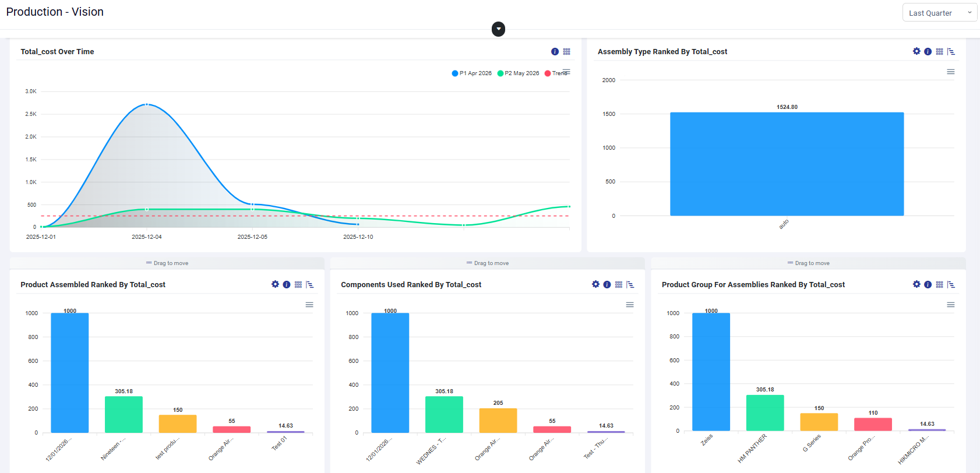Select 205 Orange Air bar in Components Used

click(x=498, y=421)
